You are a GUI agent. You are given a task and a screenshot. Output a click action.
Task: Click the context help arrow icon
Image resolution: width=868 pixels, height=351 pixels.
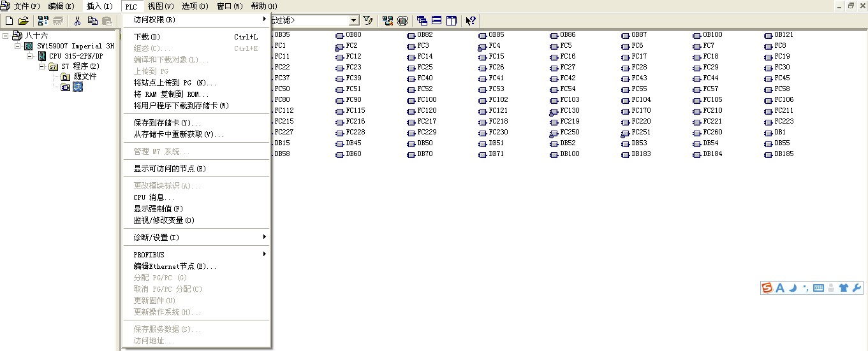click(471, 20)
